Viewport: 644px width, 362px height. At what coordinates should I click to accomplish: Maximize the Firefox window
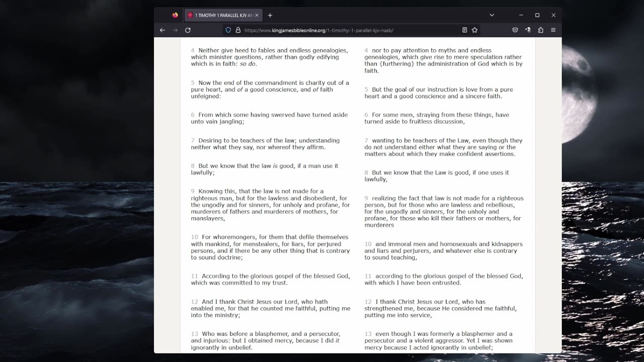point(537,15)
